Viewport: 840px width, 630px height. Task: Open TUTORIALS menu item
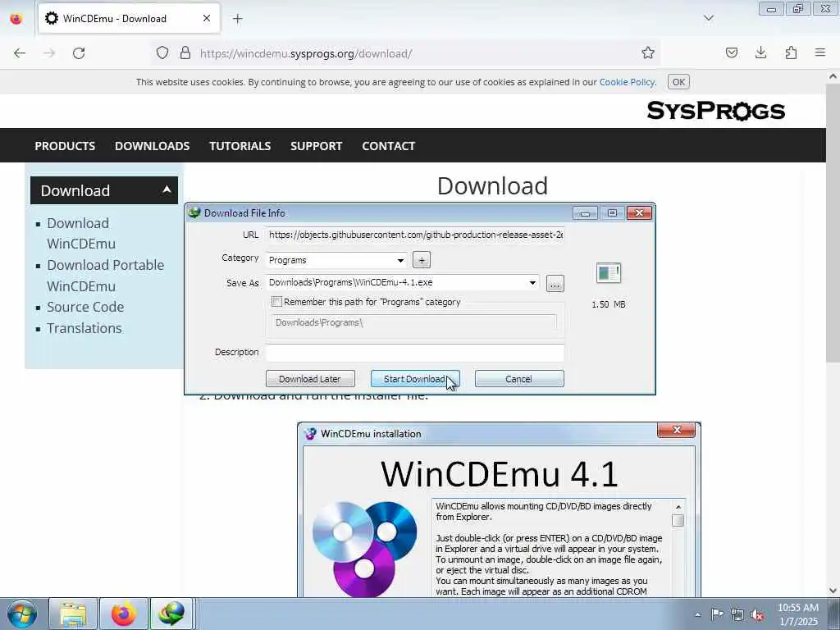[240, 146]
